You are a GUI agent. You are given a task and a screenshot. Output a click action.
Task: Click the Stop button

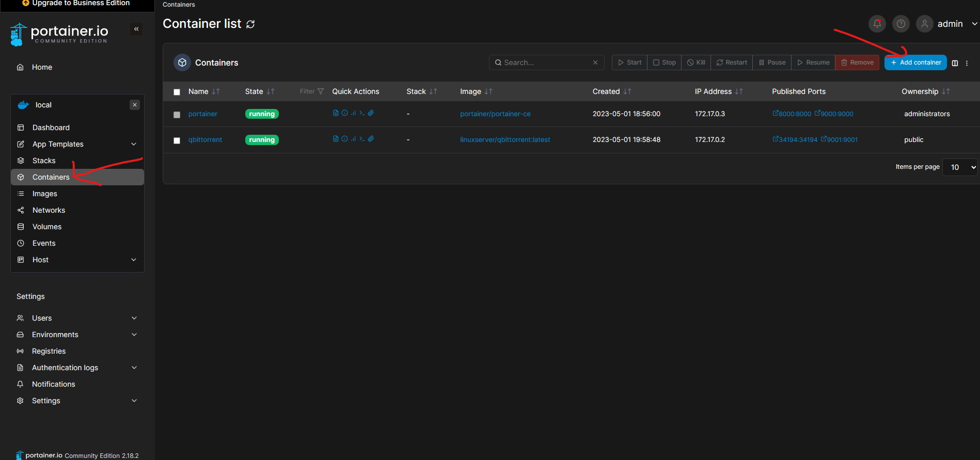(x=664, y=62)
